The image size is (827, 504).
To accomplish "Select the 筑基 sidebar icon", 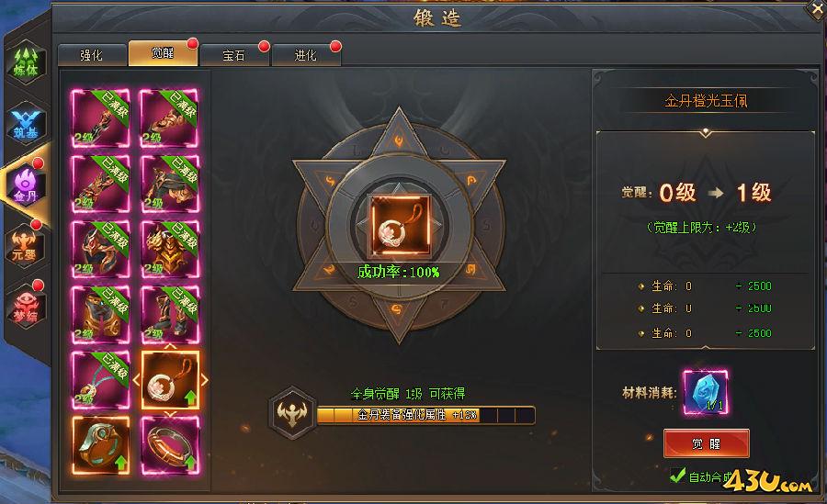I will point(26,125).
